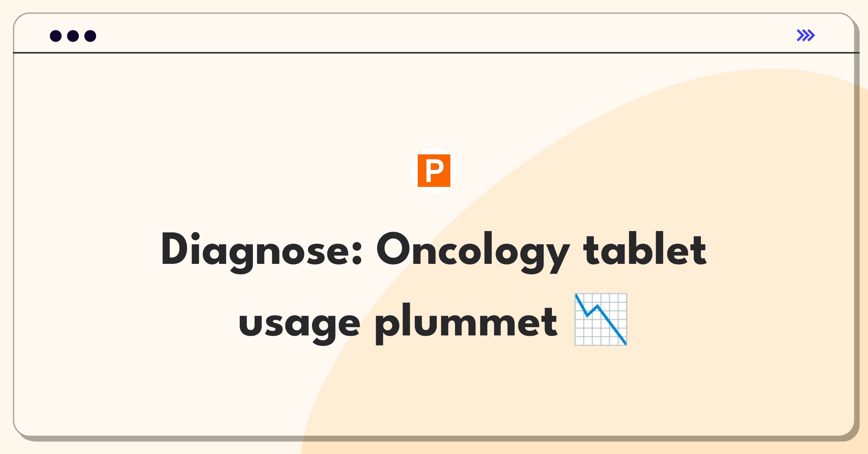Click the window's gray drop shadow edge
Viewport: 868px width, 454px height.
pyautogui.click(x=857, y=231)
